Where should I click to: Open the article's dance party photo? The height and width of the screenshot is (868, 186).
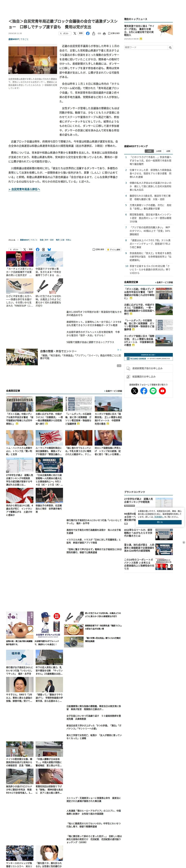[33, 60]
